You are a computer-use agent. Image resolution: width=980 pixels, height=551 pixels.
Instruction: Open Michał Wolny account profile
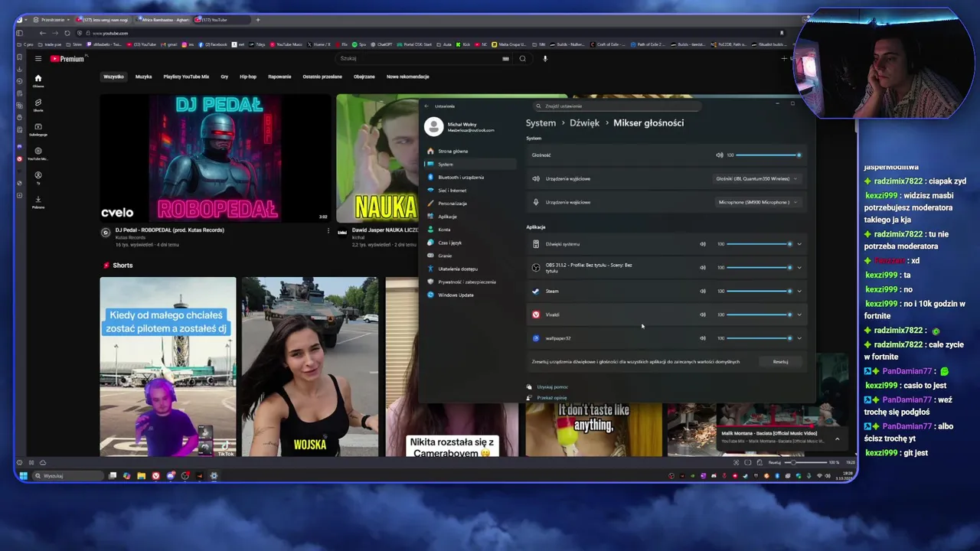(461, 127)
